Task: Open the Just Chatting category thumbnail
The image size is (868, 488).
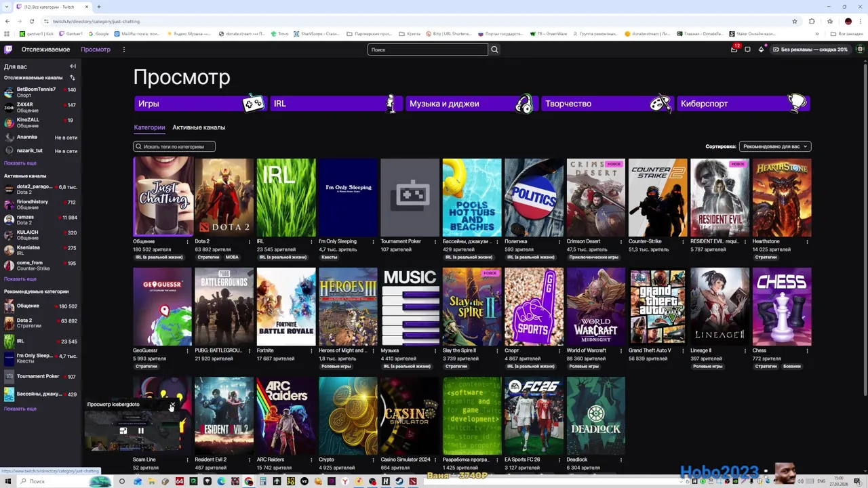Action: pos(163,197)
